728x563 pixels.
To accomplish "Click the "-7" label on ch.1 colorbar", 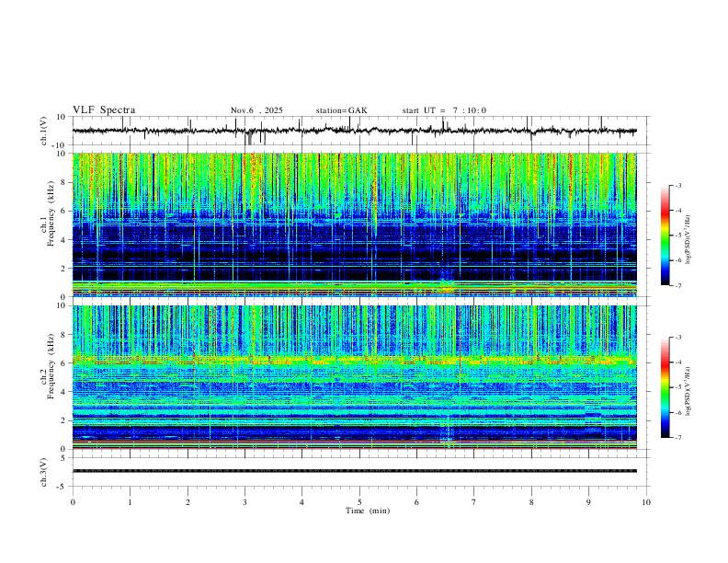I will tap(678, 285).
